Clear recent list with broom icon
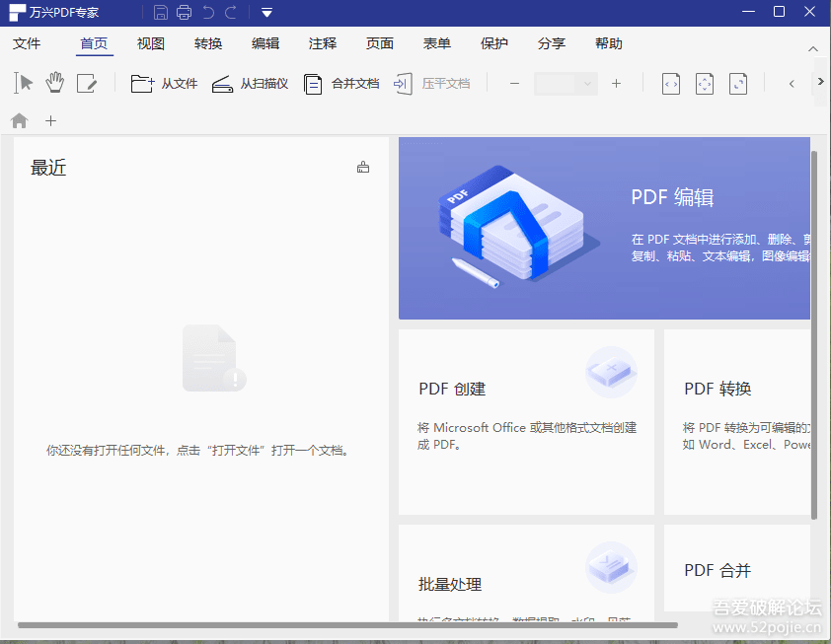831x644 pixels. [363, 168]
